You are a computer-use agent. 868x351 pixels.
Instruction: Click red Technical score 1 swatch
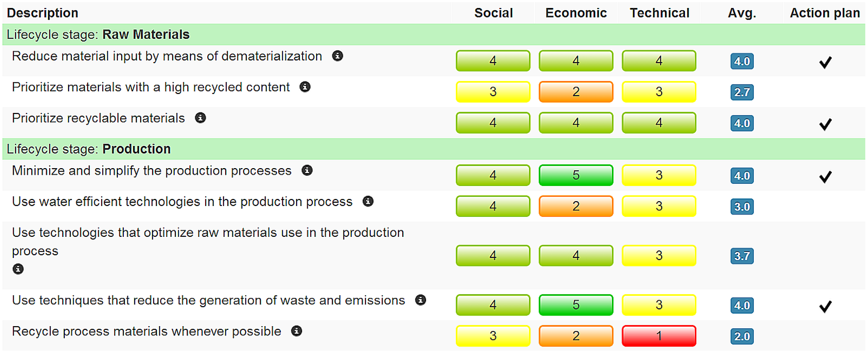click(659, 336)
